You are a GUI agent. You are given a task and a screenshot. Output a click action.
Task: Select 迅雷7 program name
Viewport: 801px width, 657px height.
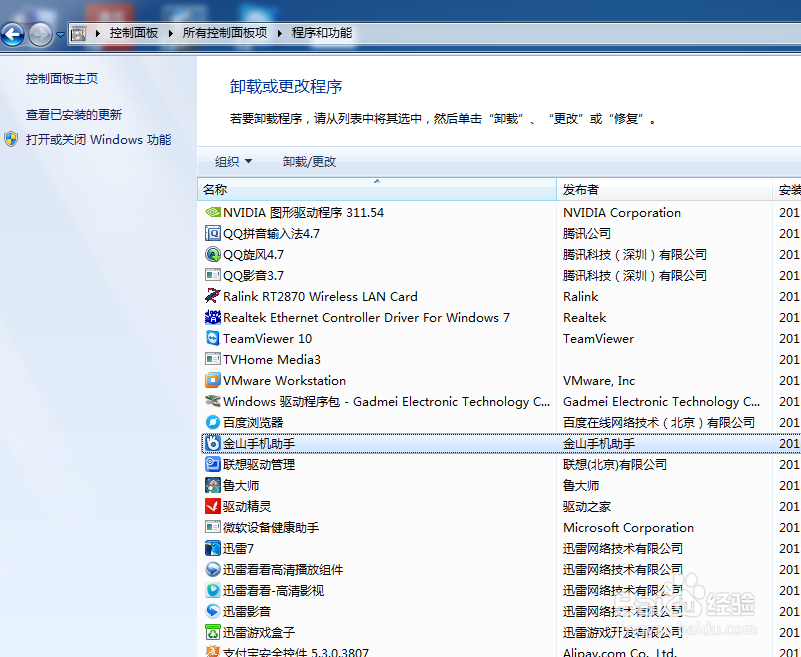239,548
